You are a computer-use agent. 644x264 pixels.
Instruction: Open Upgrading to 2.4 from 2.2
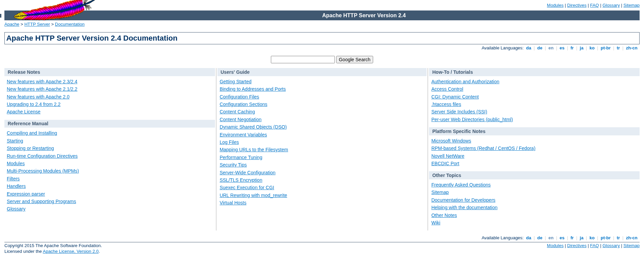34,104
